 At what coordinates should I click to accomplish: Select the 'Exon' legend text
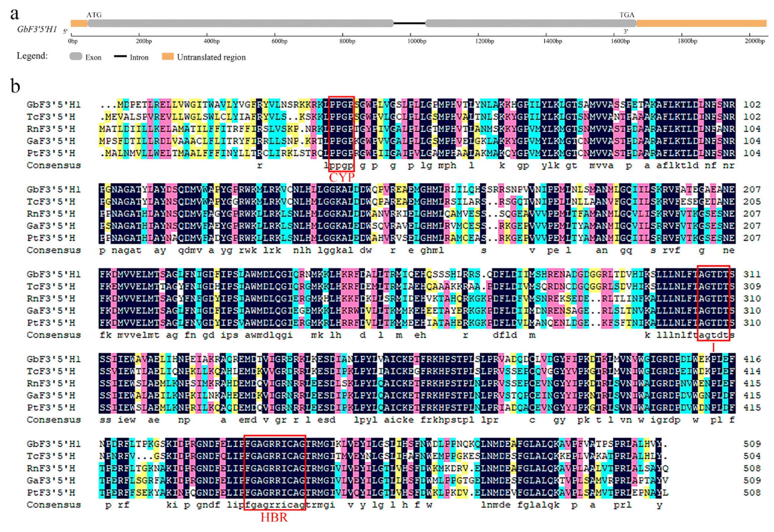coord(93,57)
